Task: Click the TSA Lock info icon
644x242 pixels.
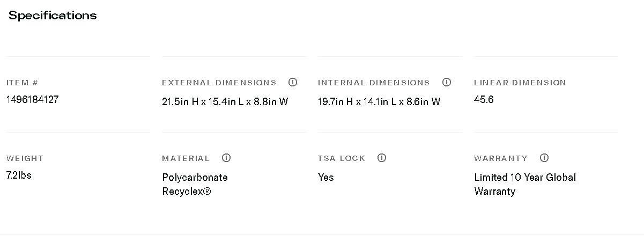Action: [x=382, y=158]
